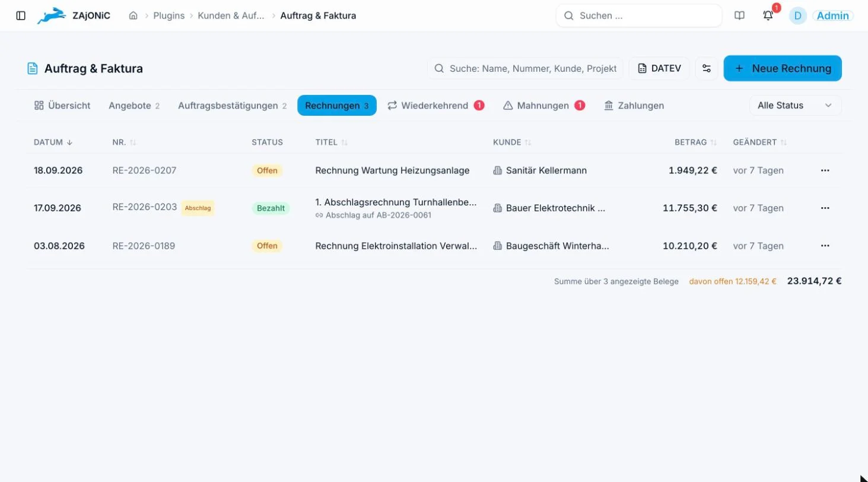Click amount 10.210,20 €
Viewport: 868px width, 482px height.
(690, 246)
